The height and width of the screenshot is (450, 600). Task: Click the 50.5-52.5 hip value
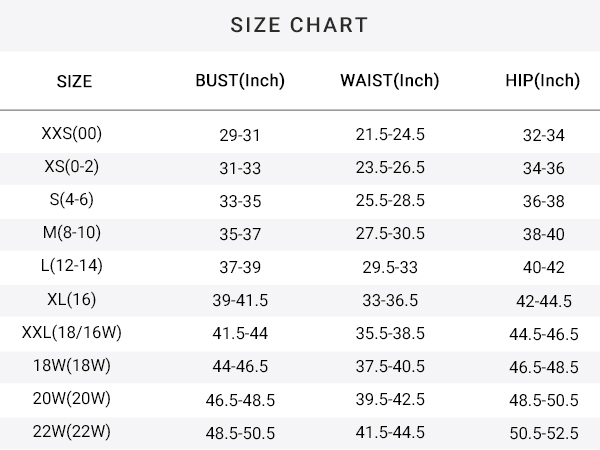544,434
